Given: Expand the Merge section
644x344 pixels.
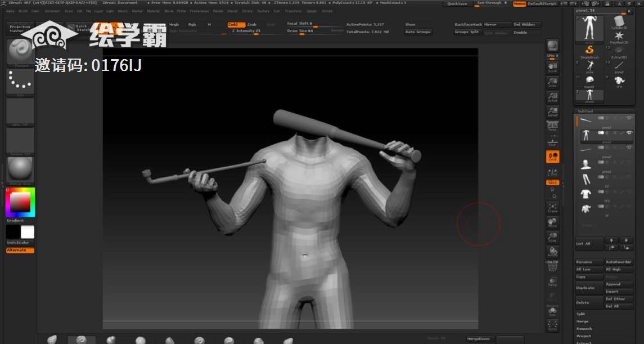Looking at the screenshot, I should click(x=582, y=321).
